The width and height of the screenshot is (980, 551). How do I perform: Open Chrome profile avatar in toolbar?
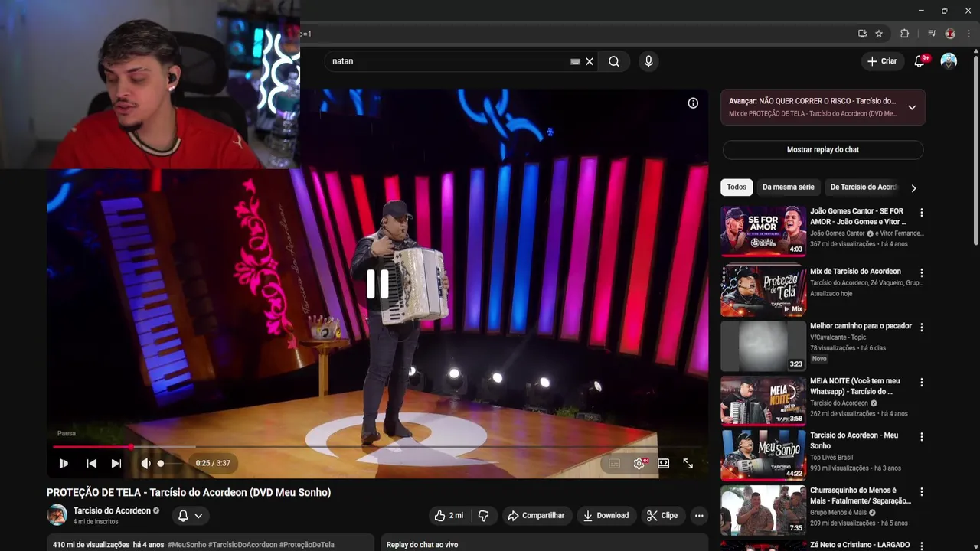(950, 34)
